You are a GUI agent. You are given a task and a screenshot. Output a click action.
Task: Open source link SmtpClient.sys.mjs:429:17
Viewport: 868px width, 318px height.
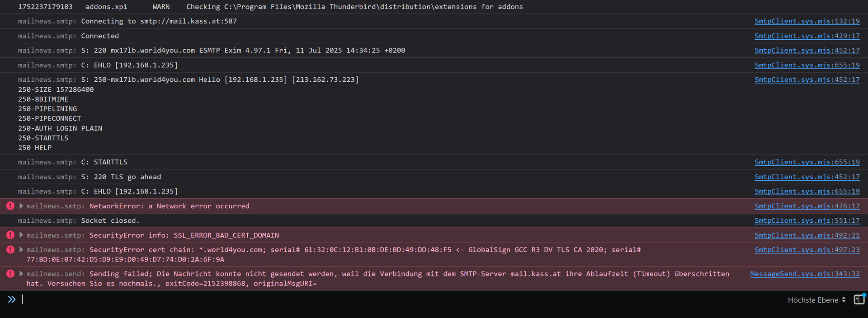click(807, 36)
